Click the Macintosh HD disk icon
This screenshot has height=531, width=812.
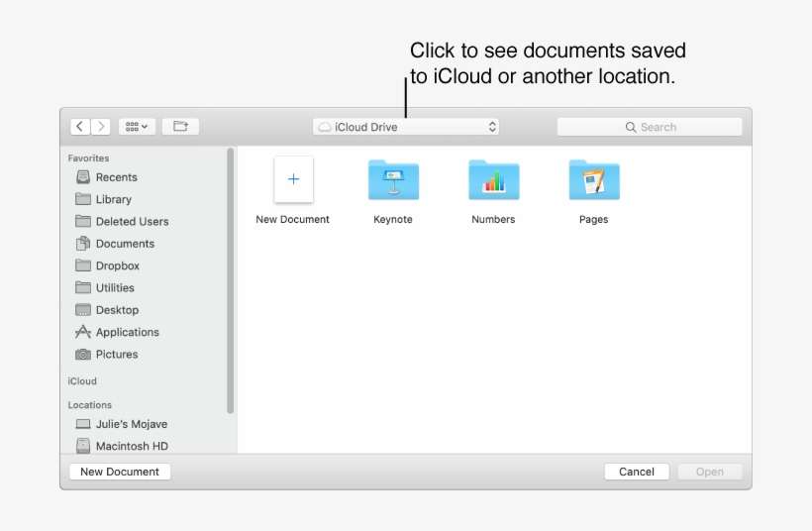[83, 446]
